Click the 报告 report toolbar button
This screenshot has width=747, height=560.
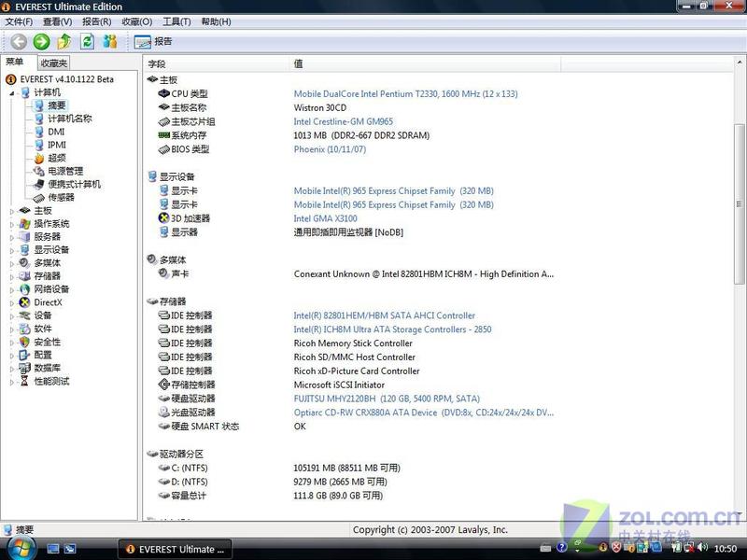(x=153, y=42)
